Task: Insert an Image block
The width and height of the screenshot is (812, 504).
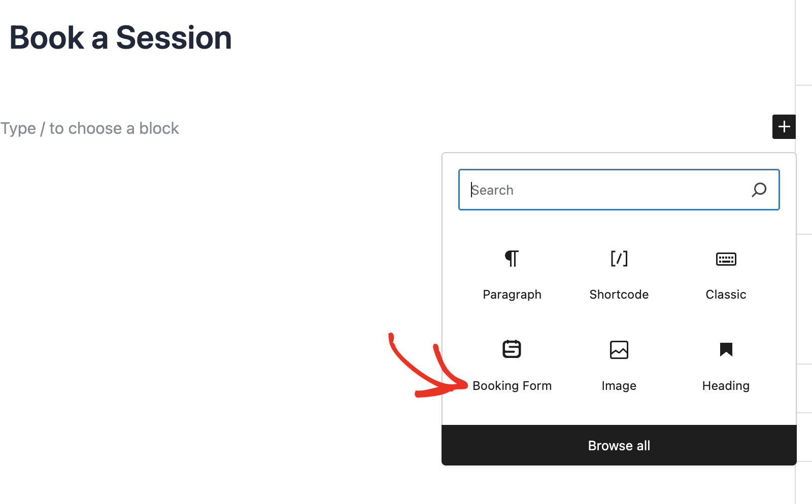Action: coord(619,365)
